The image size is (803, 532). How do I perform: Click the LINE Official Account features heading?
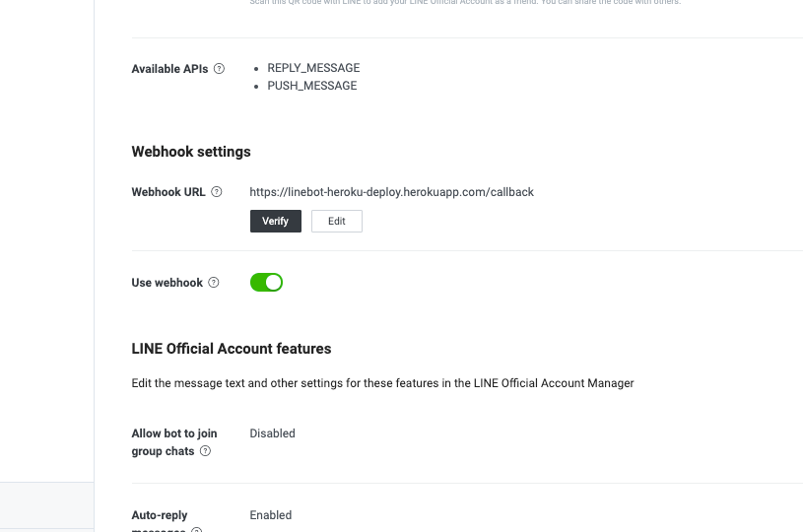(232, 349)
